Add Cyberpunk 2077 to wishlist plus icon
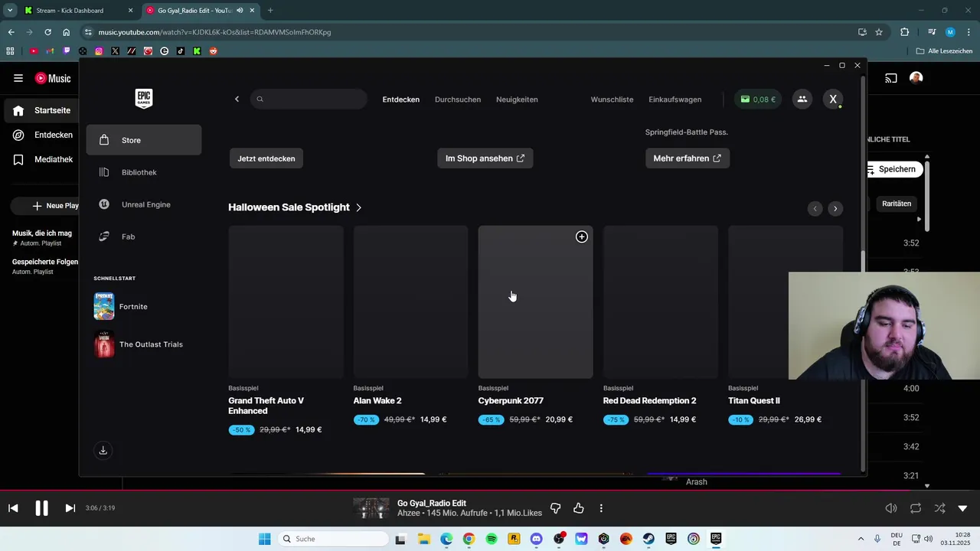 coord(582,237)
